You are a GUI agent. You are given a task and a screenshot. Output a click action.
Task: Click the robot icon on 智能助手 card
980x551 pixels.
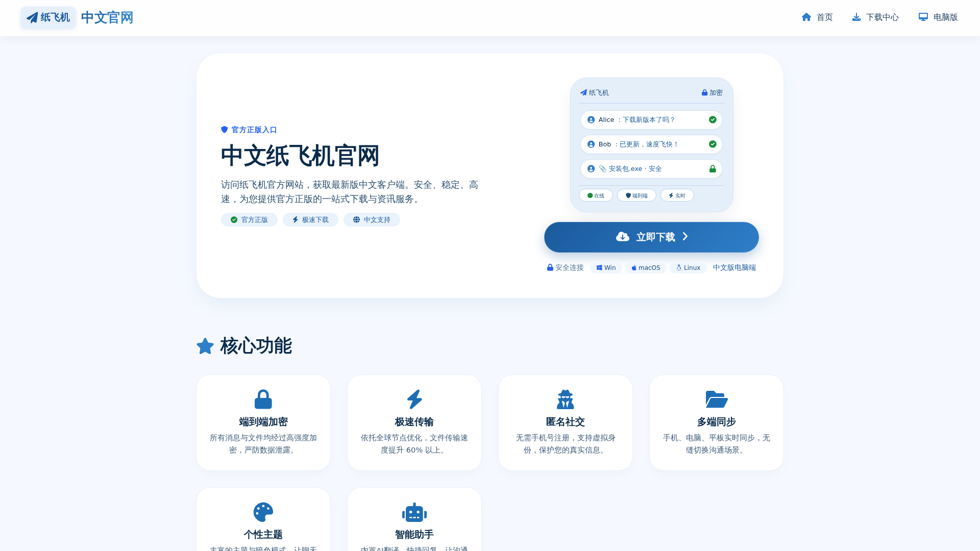tap(414, 512)
